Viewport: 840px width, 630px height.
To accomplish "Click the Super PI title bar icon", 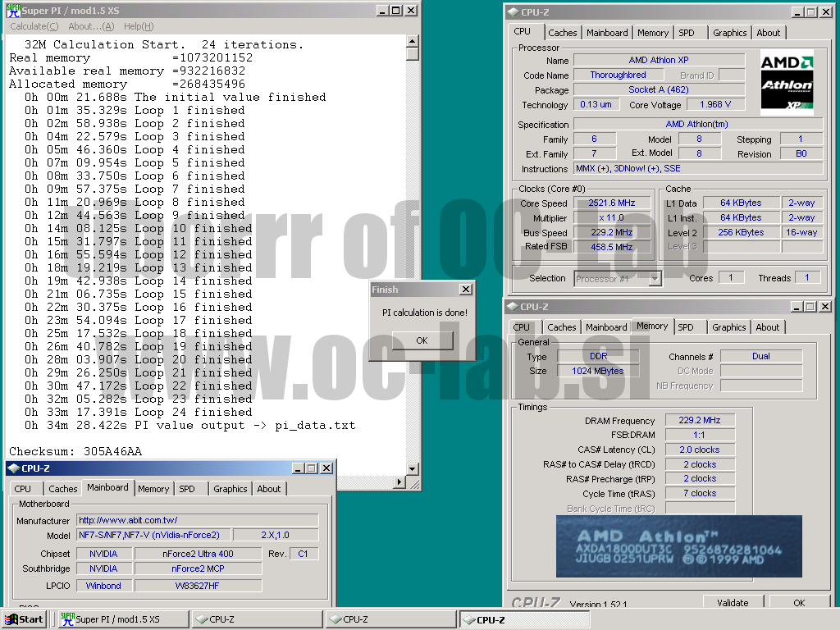I will (13, 10).
